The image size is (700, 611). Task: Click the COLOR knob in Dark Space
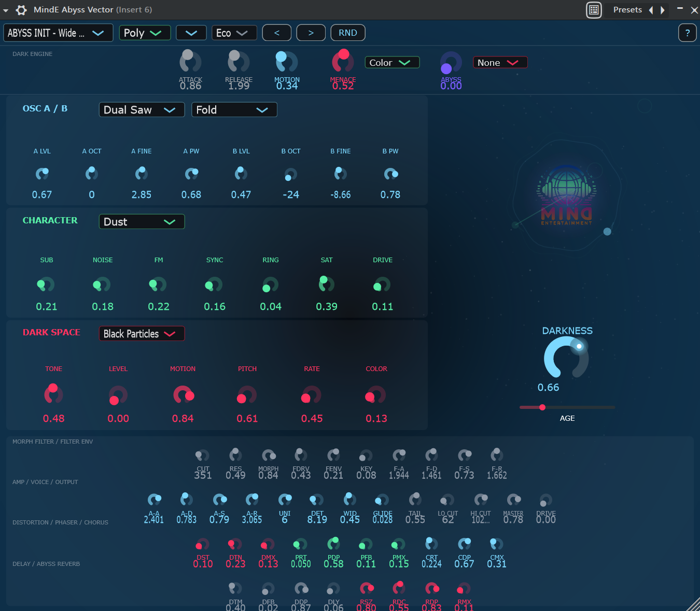(x=376, y=395)
